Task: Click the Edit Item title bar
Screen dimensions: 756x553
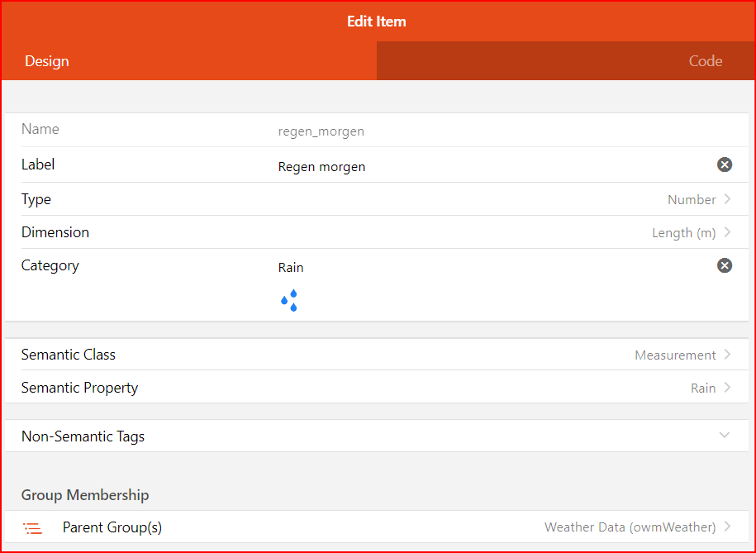Action: (x=377, y=21)
